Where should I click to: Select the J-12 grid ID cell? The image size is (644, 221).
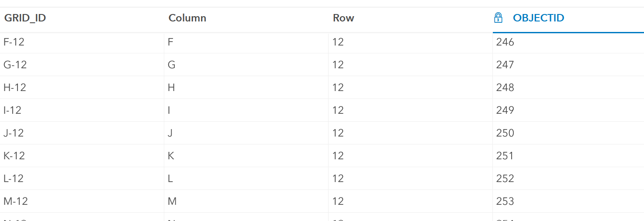point(14,133)
